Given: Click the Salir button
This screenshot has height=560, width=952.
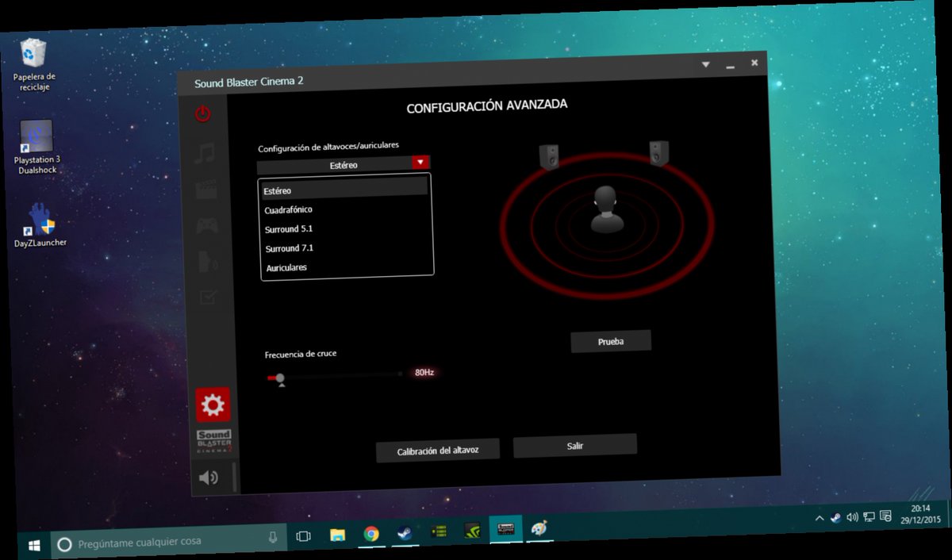Looking at the screenshot, I should coord(575,446).
